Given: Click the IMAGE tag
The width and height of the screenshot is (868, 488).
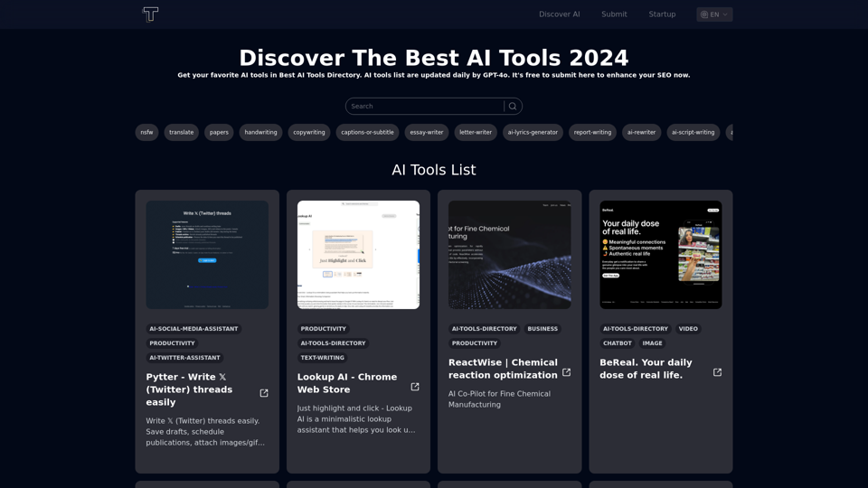Looking at the screenshot, I should coord(652,343).
